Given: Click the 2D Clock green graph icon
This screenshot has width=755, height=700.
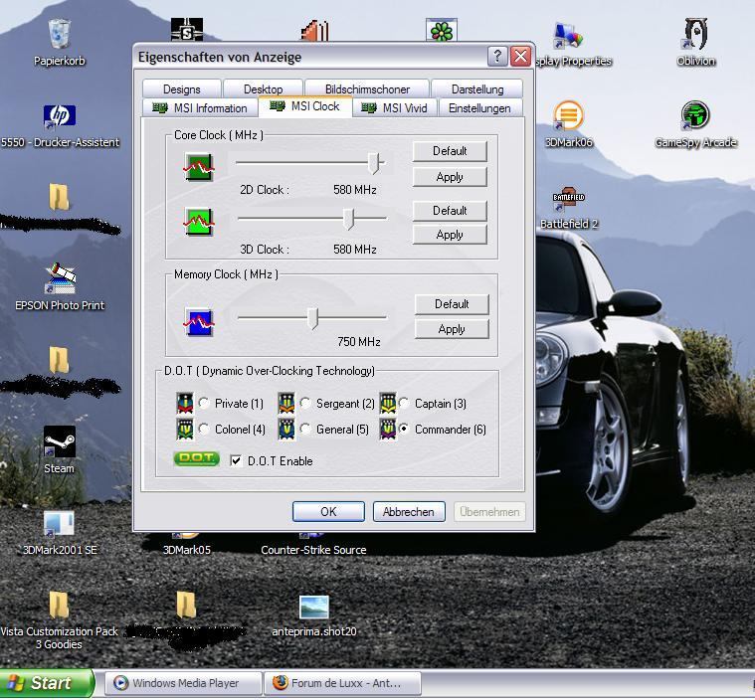Looking at the screenshot, I should [x=198, y=167].
